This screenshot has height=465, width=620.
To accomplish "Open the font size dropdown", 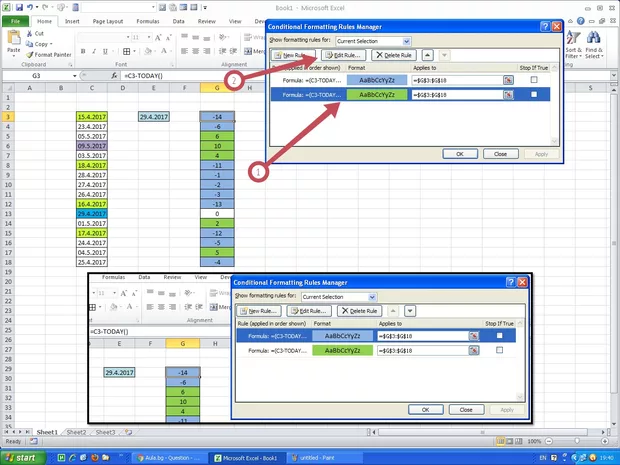I will click(x=149, y=38).
